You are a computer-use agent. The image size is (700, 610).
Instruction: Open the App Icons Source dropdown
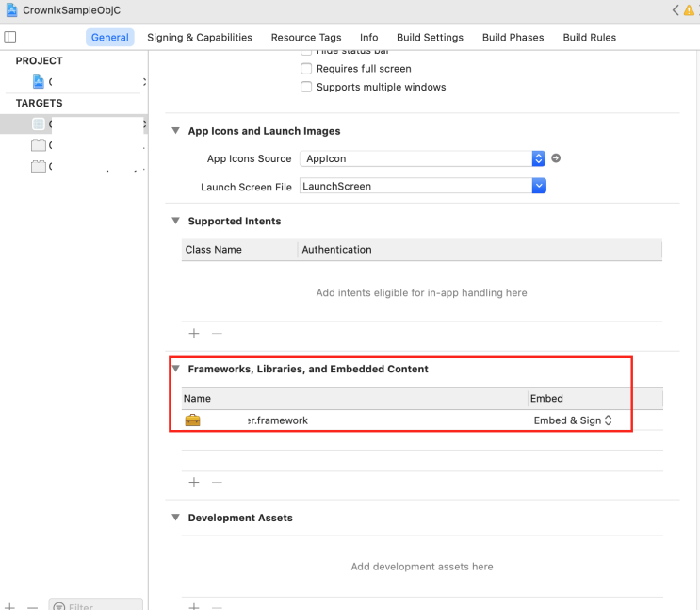coord(422,158)
